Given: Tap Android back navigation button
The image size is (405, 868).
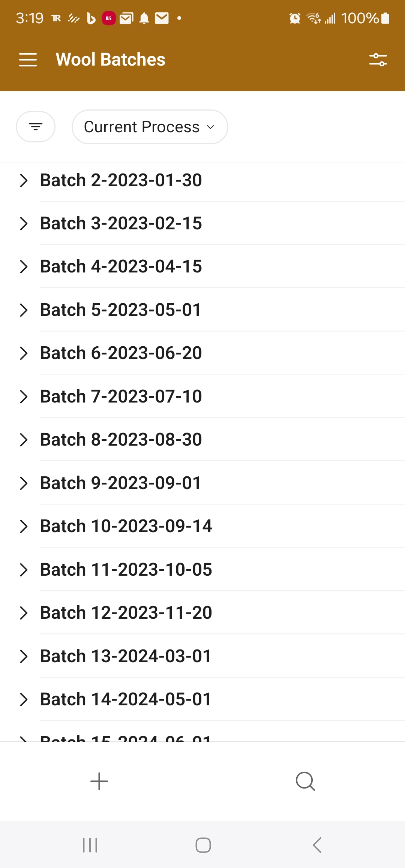Looking at the screenshot, I should tap(317, 845).
